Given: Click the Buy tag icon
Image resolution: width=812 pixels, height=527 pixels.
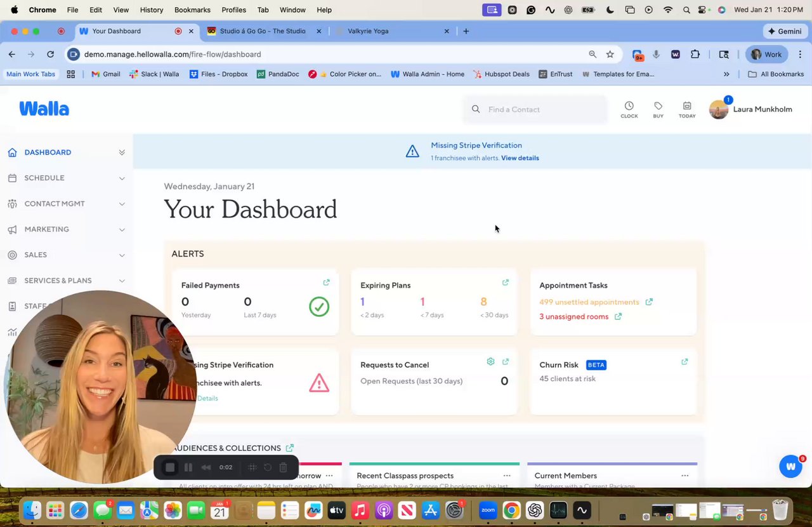Looking at the screenshot, I should (x=658, y=109).
